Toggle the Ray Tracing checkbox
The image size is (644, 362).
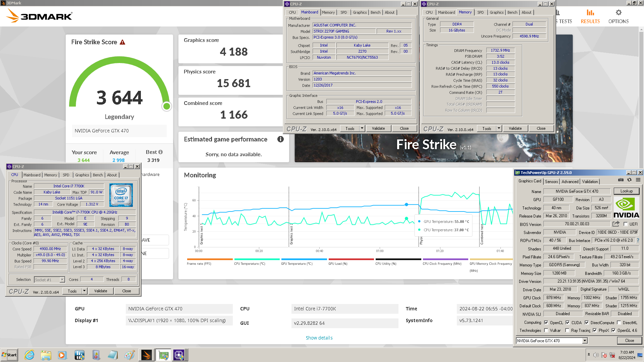567,330
